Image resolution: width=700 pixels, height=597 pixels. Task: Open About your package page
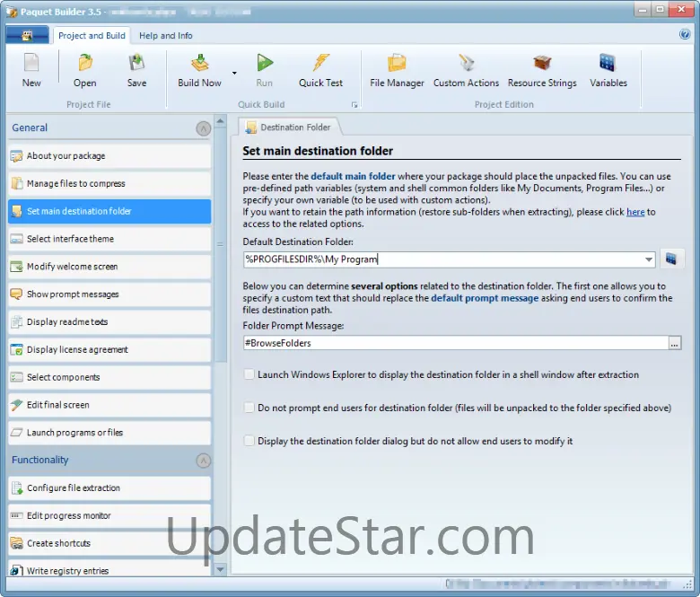click(x=109, y=156)
